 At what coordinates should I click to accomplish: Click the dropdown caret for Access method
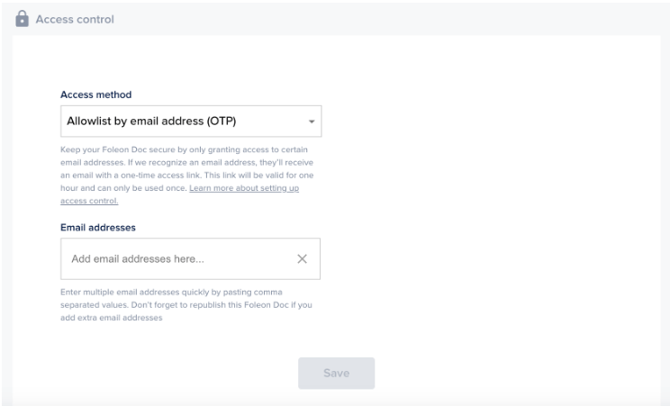coord(311,122)
